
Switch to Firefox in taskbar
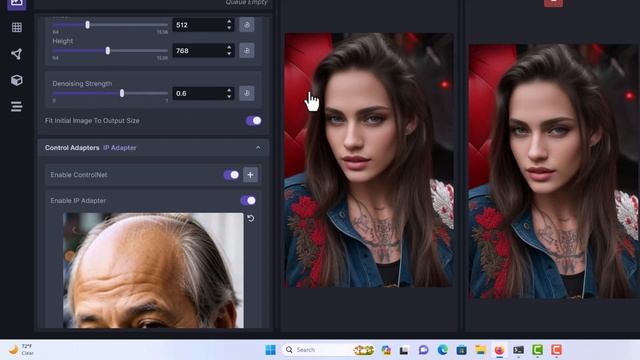499,350
